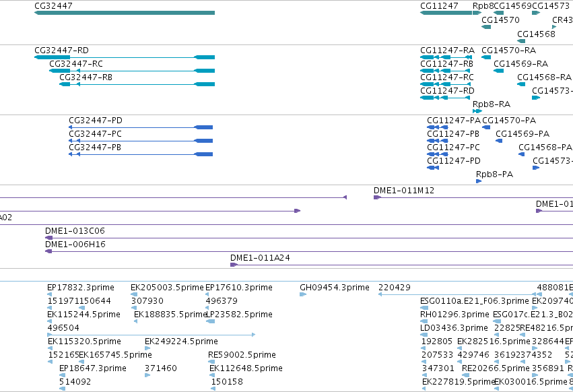Image resolution: width=573 pixels, height=392 pixels.
Task: Open the 496379 feature label
Action: pos(222,301)
